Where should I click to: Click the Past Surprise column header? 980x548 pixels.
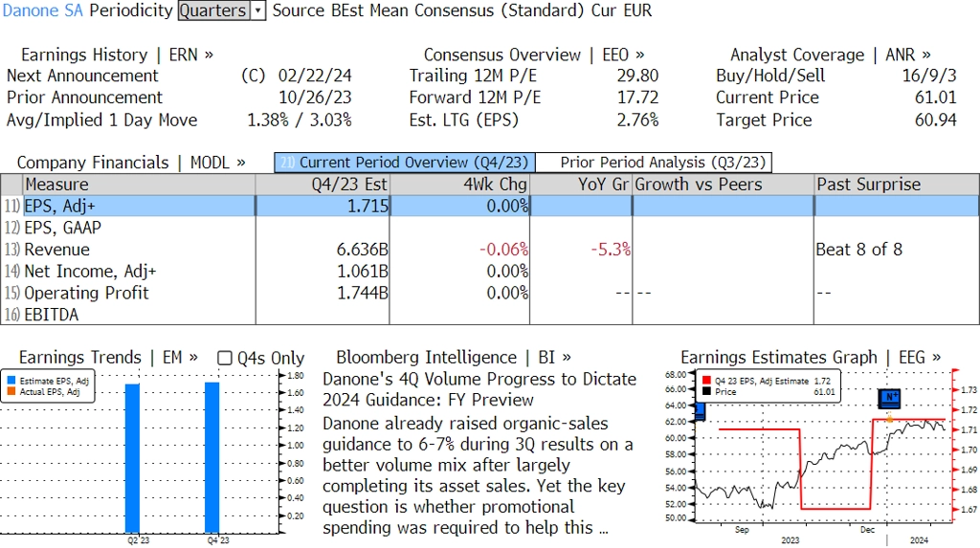(x=897, y=185)
